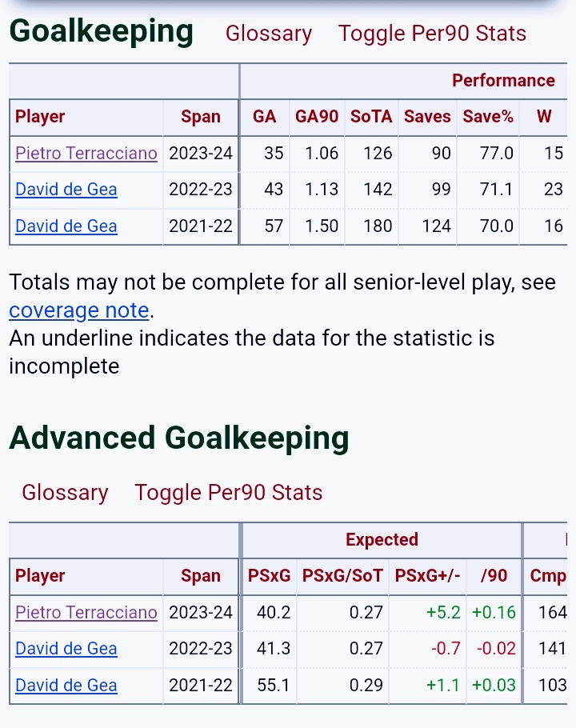Sort Goalkeeping table by Saves column
Image resolution: width=576 pixels, height=728 pixels.
pos(427,117)
